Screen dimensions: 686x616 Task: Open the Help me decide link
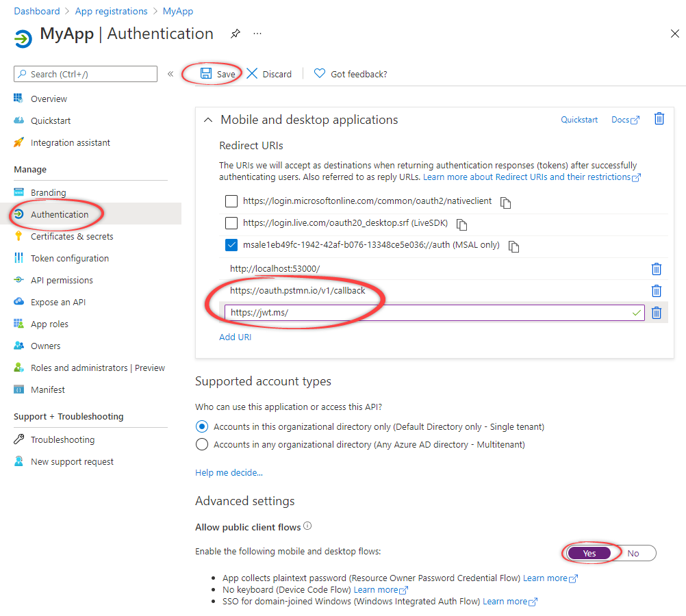click(x=229, y=472)
